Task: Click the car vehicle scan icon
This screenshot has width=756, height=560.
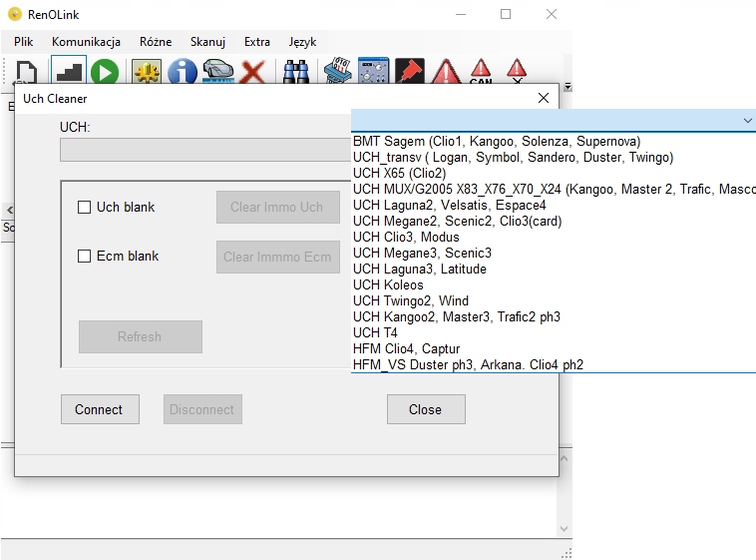Action: pos(218,71)
